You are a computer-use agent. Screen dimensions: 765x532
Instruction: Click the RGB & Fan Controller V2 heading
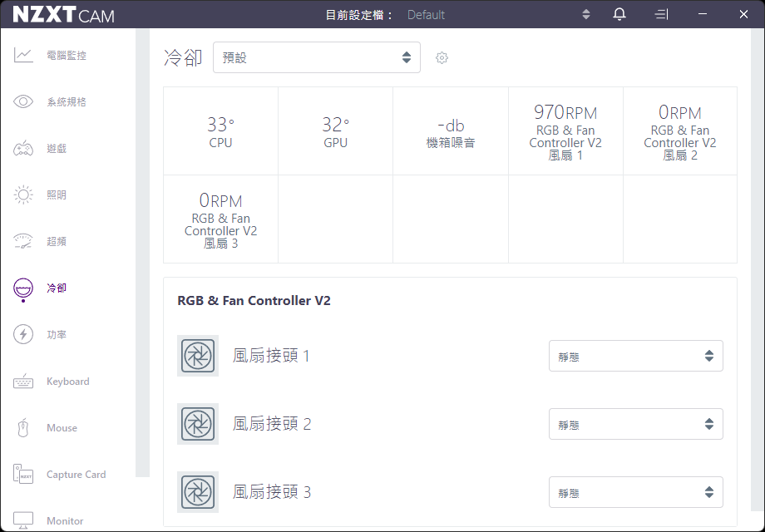[254, 300]
